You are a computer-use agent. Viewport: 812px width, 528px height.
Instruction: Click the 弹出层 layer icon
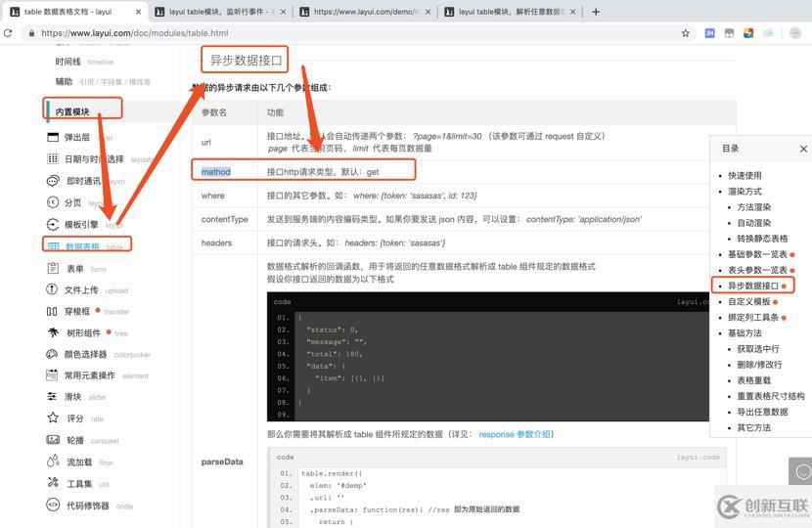pos(53,137)
